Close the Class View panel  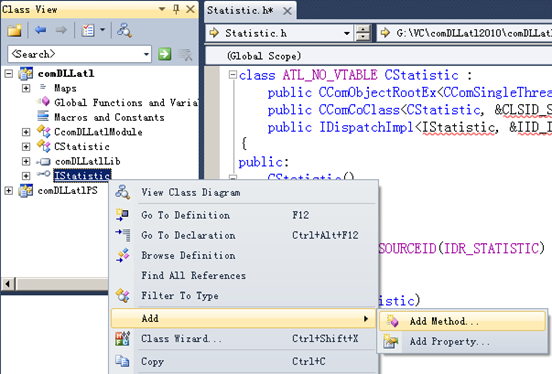tap(190, 9)
